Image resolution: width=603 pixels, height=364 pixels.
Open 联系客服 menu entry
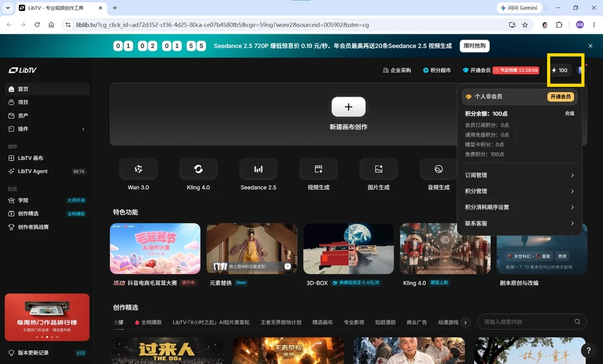519,223
